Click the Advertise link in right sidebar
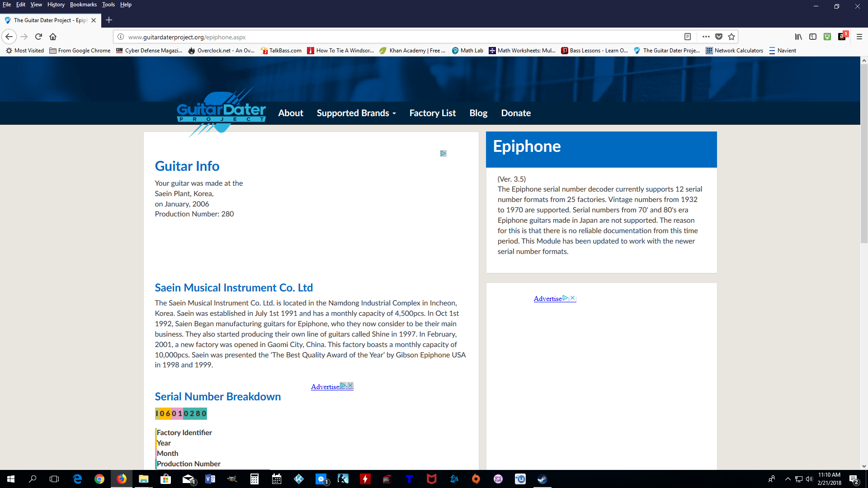868x488 pixels. click(x=548, y=299)
